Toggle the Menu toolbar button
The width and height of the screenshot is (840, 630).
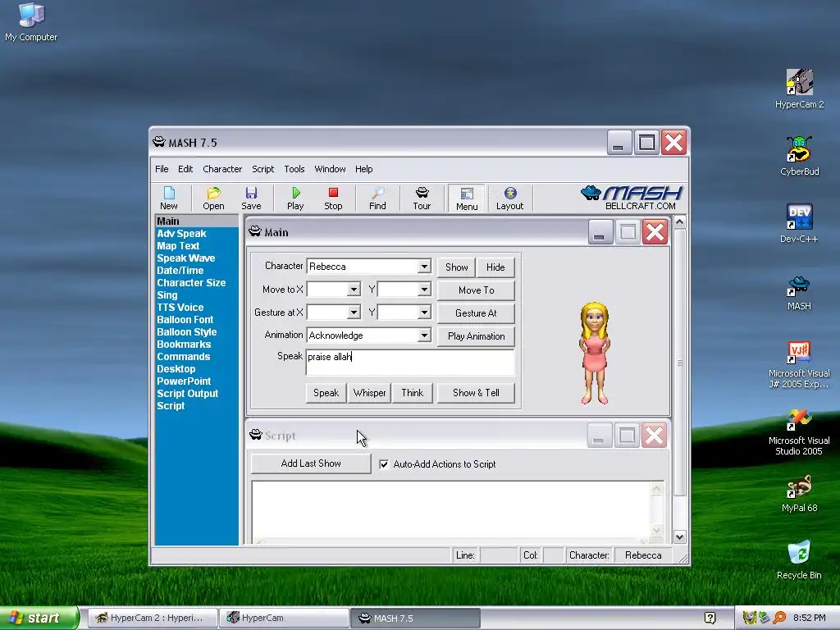pos(467,199)
